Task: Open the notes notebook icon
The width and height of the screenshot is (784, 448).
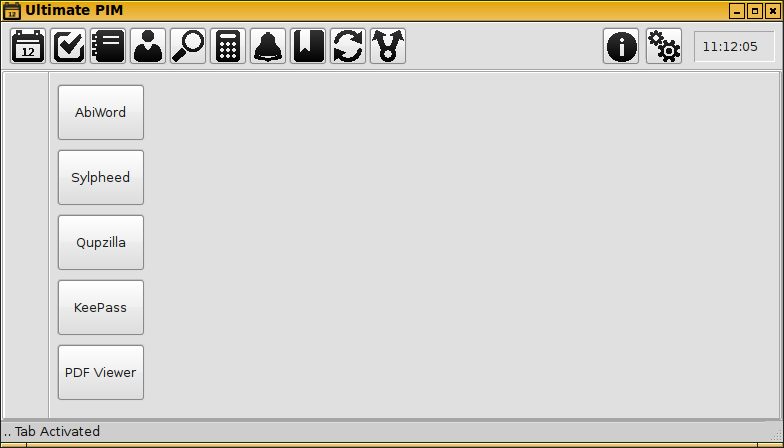Action: point(108,46)
